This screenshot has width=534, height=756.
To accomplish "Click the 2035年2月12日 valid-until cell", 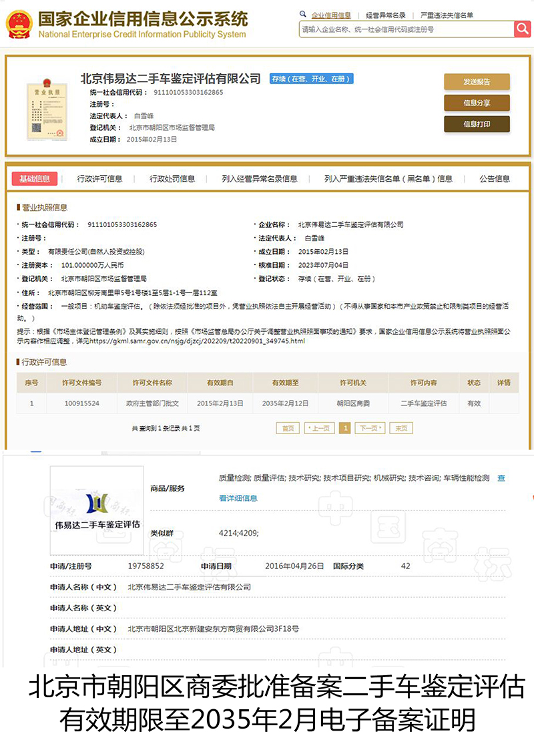I will 285,403.
